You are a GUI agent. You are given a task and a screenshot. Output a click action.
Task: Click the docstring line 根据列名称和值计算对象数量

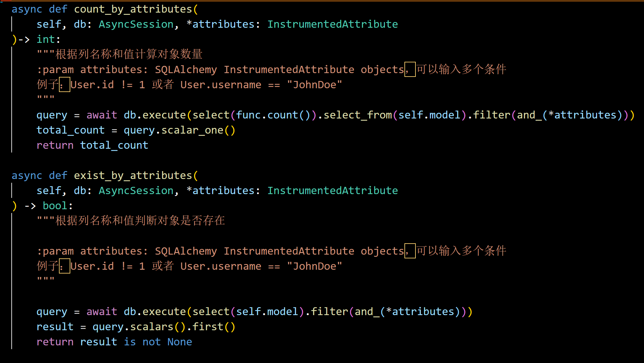pyautogui.click(x=129, y=54)
